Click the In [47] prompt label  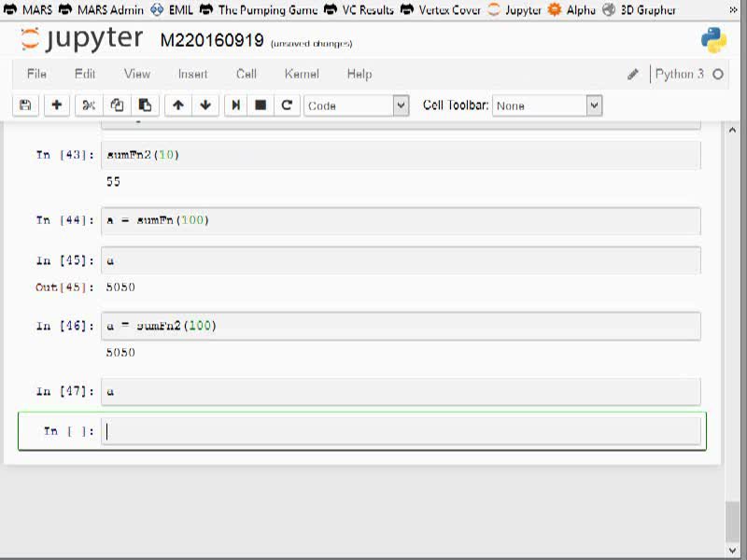[x=65, y=391]
